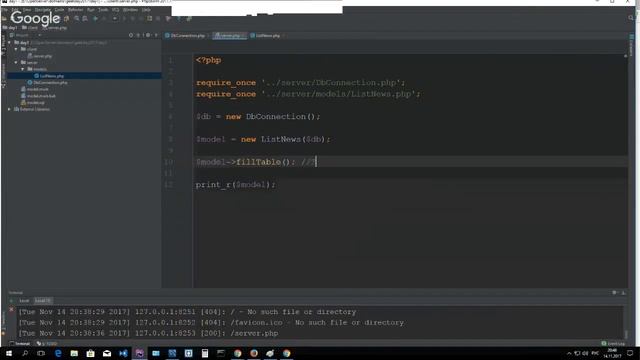The image size is (640, 360).
Task: Open File Explorer from the taskbar
Action: 74,353
